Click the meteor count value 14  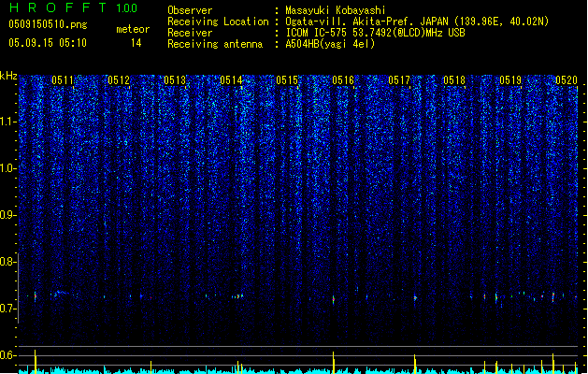(x=136, y=43)
